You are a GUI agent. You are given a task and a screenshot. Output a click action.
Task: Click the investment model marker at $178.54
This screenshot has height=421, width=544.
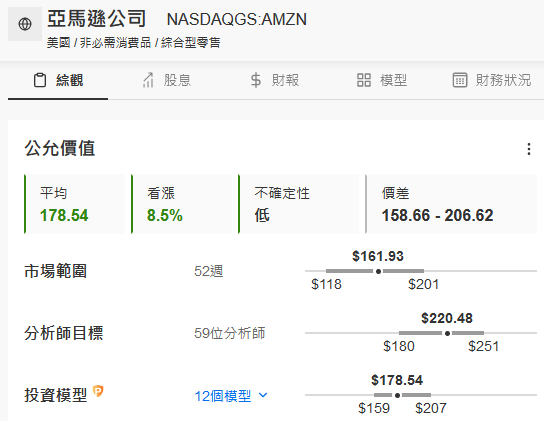tap(397, 395)
